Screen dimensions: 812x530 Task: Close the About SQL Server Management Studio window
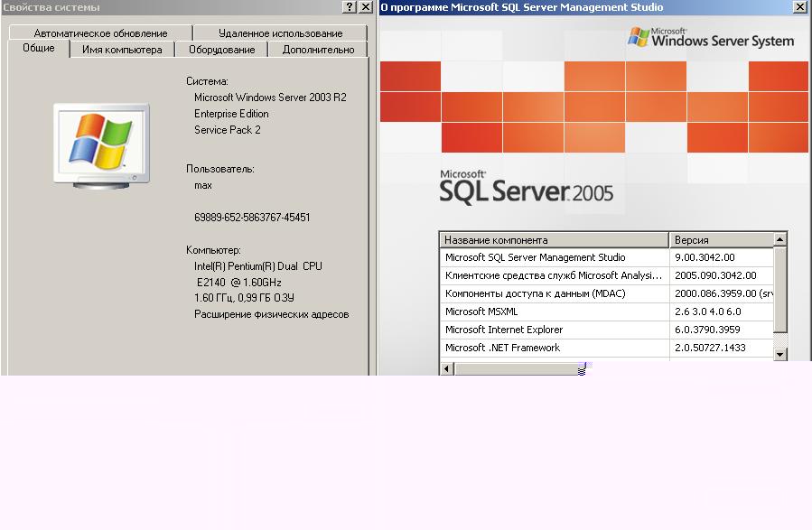pyautogui.click(x=800, y=7)
